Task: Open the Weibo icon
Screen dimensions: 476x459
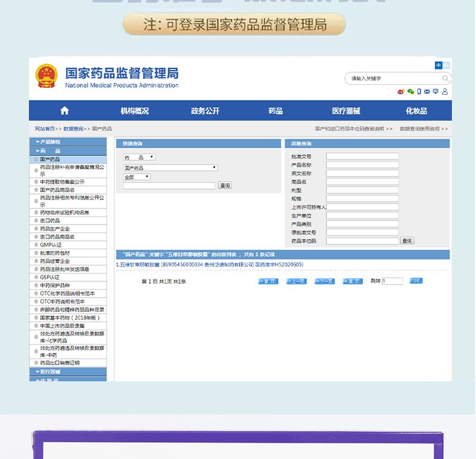Action: (401, 92)
